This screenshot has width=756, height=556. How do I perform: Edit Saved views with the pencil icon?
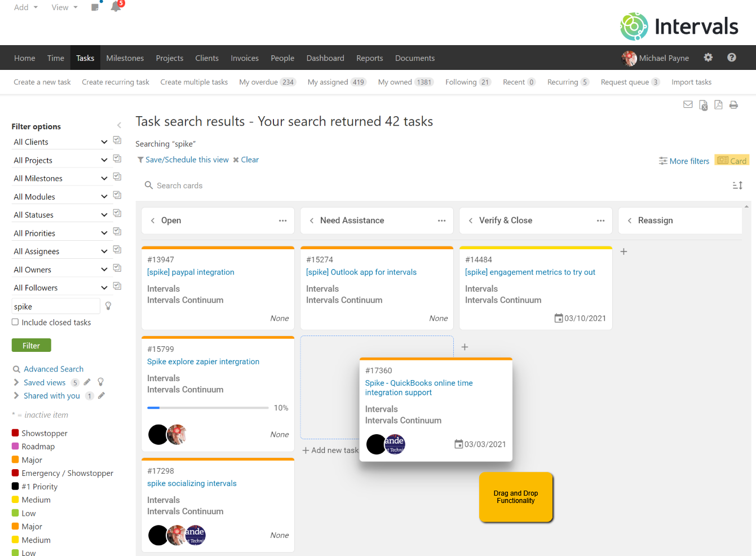87,382
